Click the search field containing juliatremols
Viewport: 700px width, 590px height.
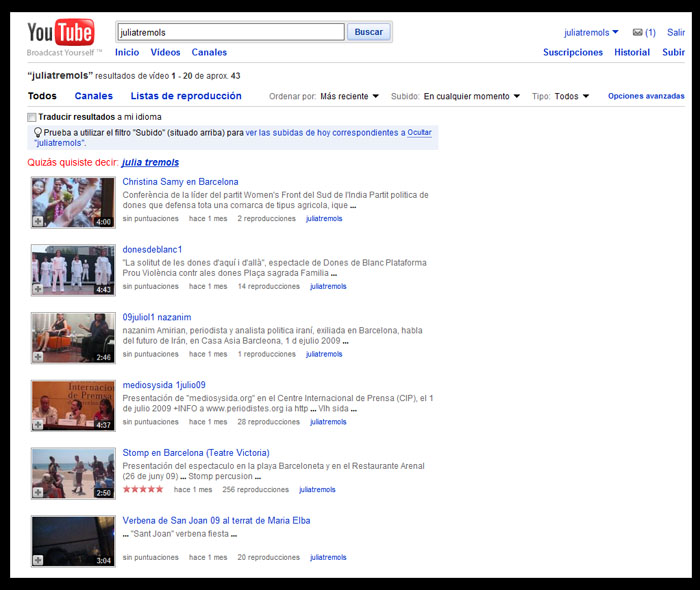pos(231,32)
